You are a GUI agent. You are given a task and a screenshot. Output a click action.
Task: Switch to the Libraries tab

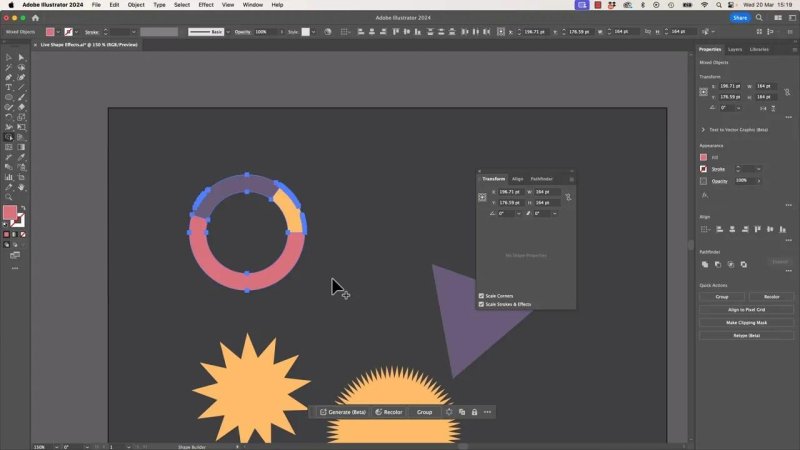coord(759,49)
